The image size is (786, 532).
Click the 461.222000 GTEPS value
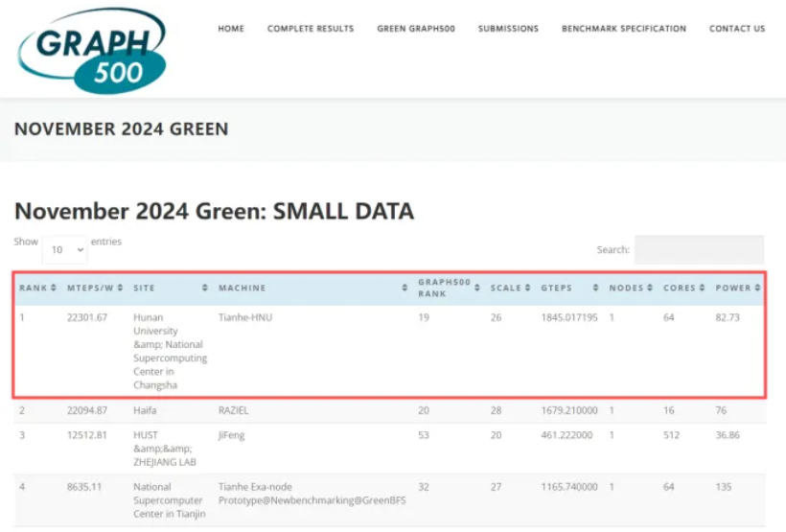(x=566, y=435)
